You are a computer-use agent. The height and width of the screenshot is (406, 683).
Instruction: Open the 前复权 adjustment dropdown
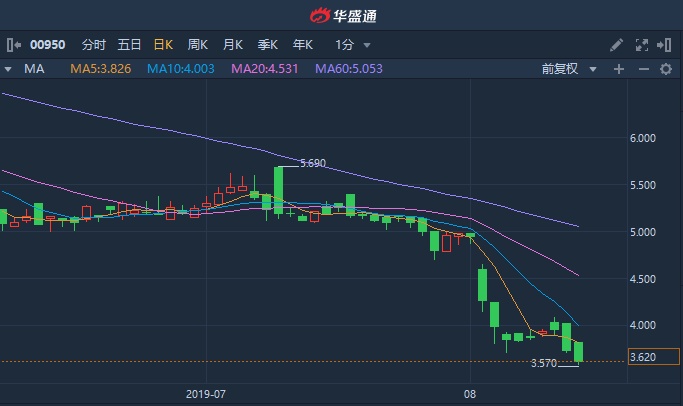tap(568, 69)
